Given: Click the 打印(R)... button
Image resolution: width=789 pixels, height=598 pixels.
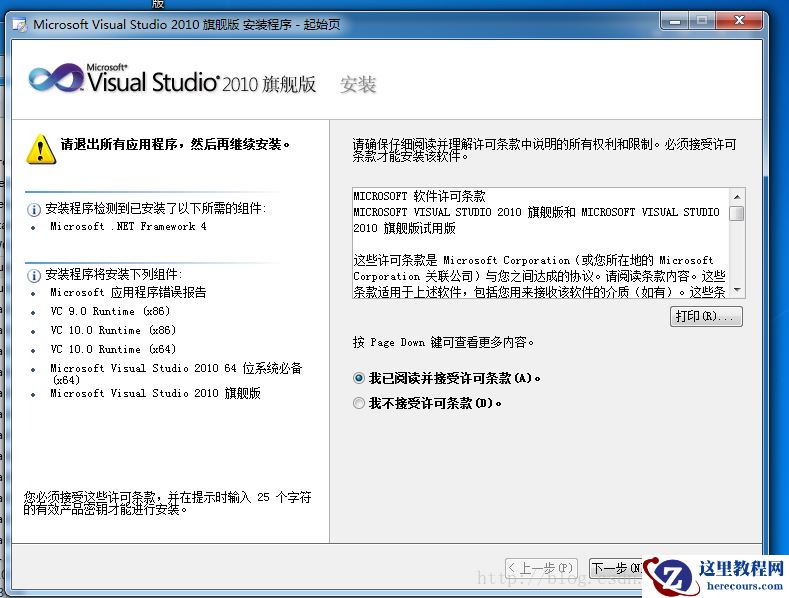Looking at the screenshot, I should click(706, 317).
